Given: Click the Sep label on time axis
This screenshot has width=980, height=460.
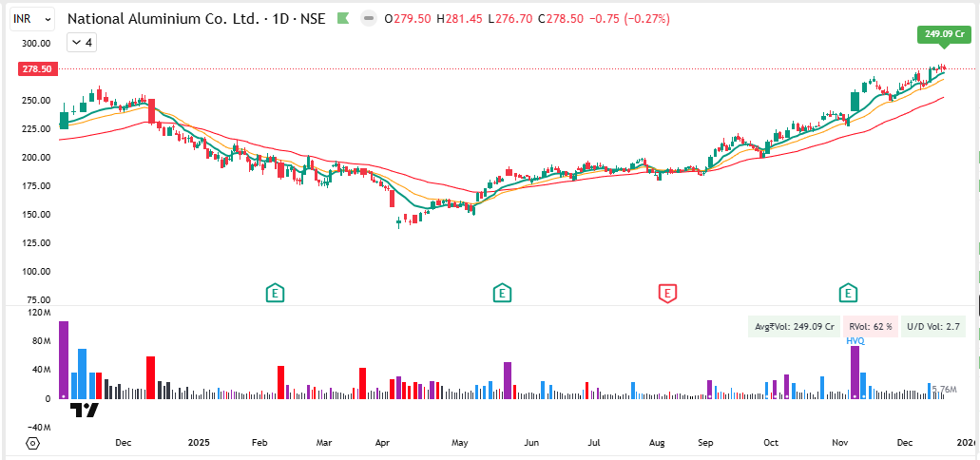Looking at the screenshot, I should coord(705,443).
